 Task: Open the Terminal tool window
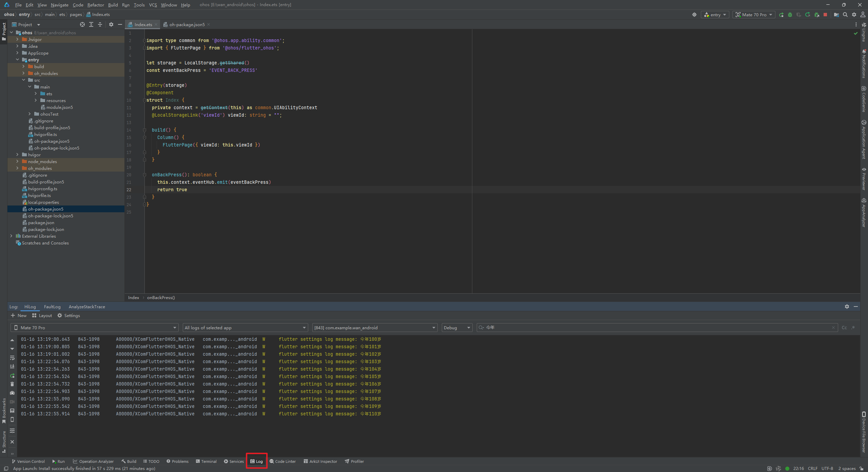[206, 461]
